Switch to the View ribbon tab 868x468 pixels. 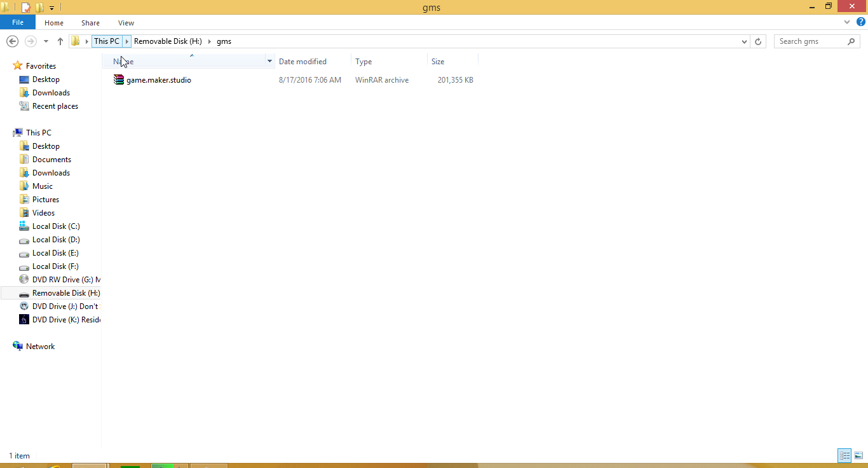[126, 23]
